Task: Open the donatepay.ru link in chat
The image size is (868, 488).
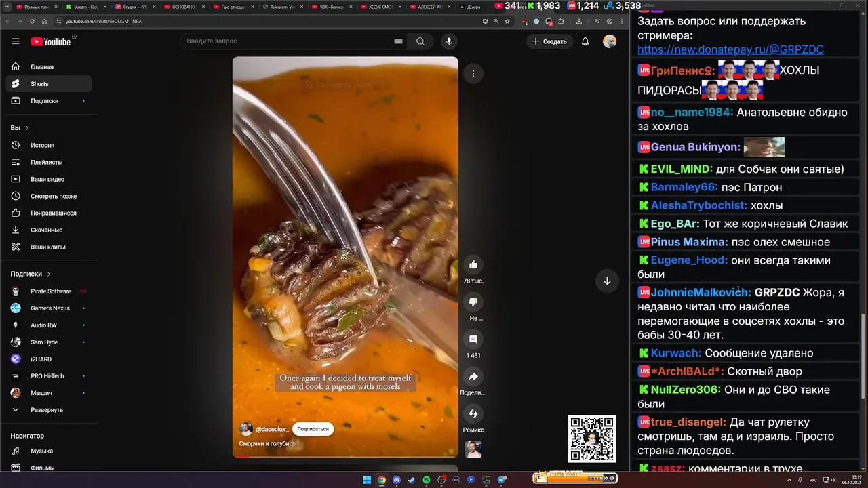Action: (730, 49)
